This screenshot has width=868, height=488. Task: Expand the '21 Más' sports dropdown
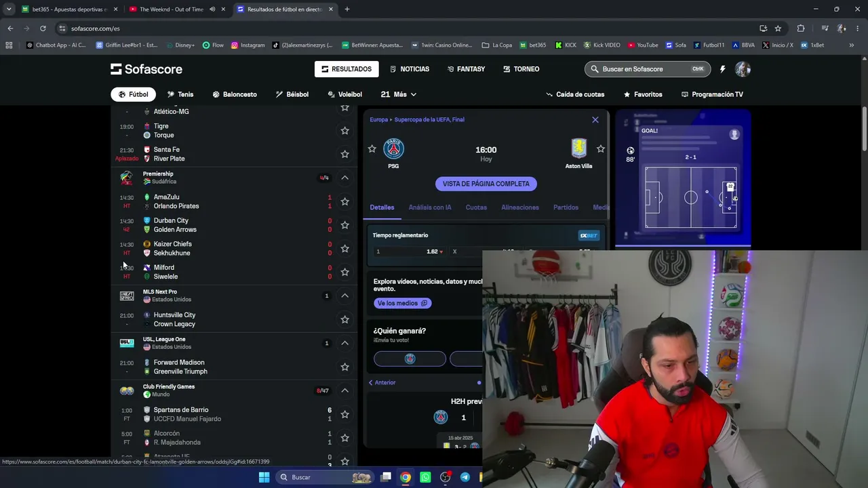[x=399, y=94]
